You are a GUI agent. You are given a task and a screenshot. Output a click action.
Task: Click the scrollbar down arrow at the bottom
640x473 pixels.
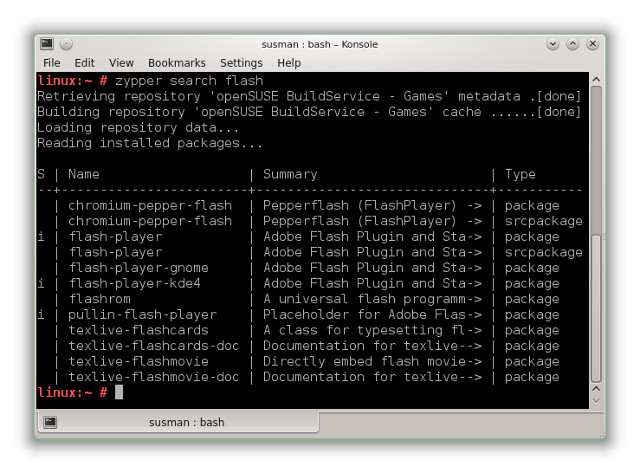coord(596,400)
